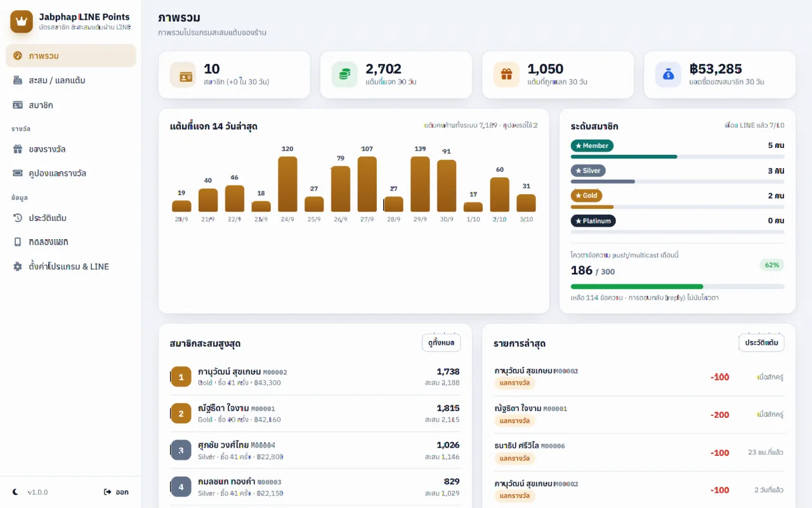Click the dark Platinum level badge

point(593,221)
